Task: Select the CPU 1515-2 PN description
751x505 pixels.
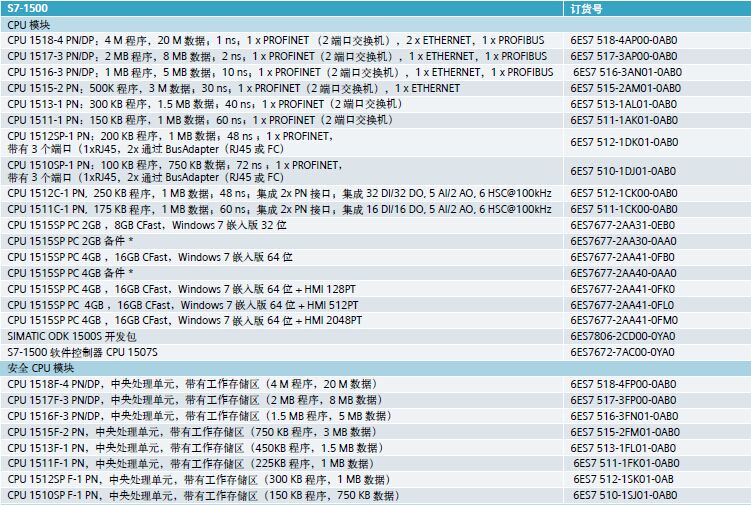Action: (234, 88)
